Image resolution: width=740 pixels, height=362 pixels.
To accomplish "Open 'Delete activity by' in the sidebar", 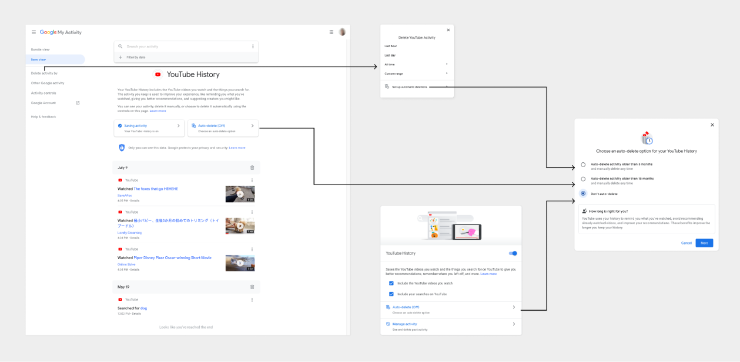I will pyautogui.click(x=44, y=73).
